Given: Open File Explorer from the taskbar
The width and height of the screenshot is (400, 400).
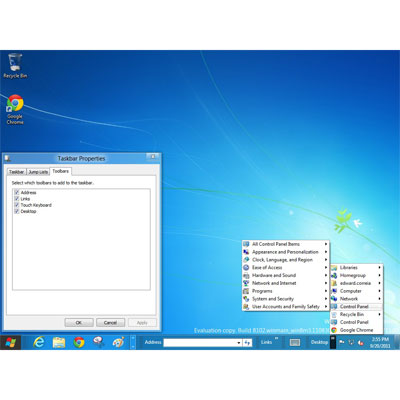Looking at the screenshot, I should pyautogui.click(x=59, y=342).
